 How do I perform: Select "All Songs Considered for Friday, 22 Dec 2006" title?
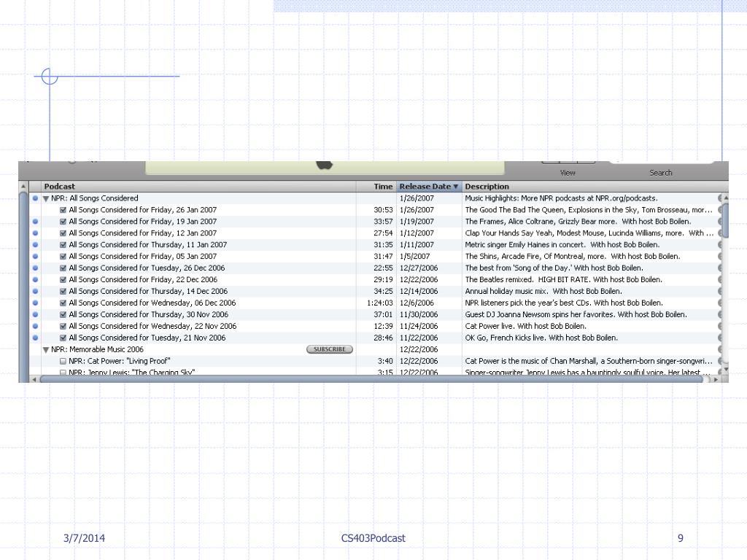click(x=143, y=279)
